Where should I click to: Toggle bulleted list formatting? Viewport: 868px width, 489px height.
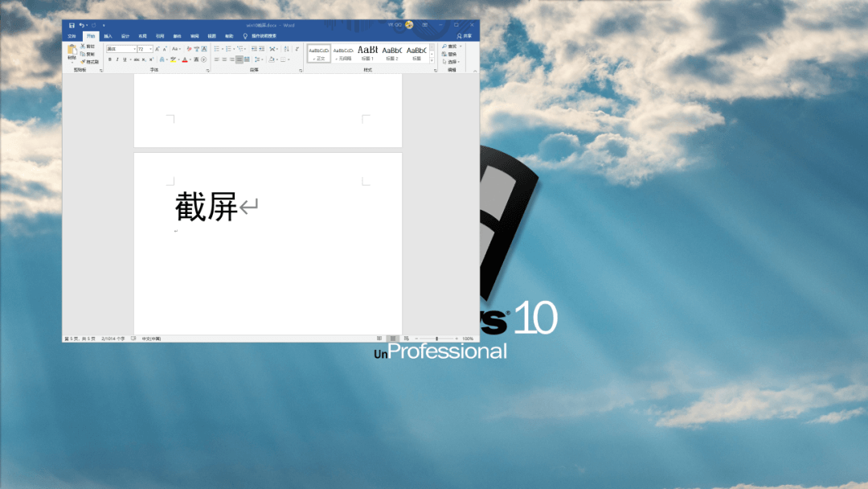[x=215, y=48]
